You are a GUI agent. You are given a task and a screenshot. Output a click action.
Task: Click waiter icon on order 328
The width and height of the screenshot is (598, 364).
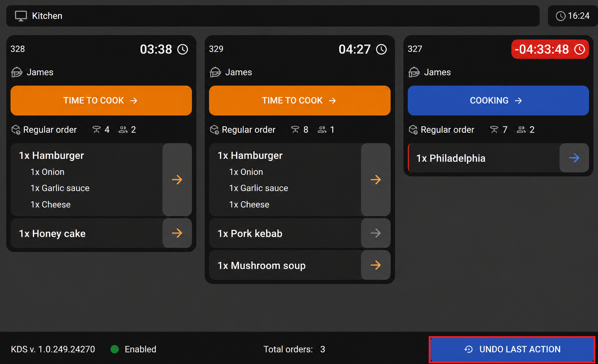pos(17,72)
